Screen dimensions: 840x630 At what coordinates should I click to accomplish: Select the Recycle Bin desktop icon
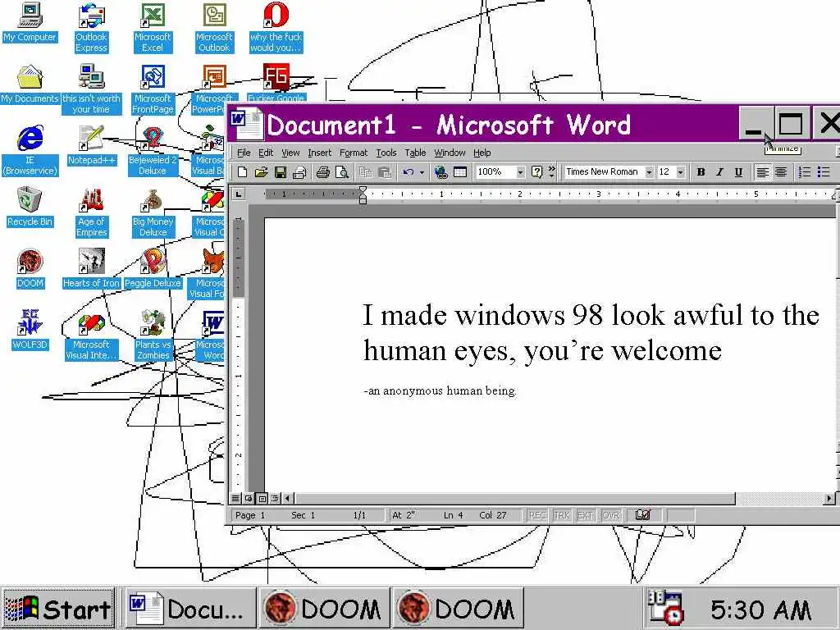tap(30, 208)
